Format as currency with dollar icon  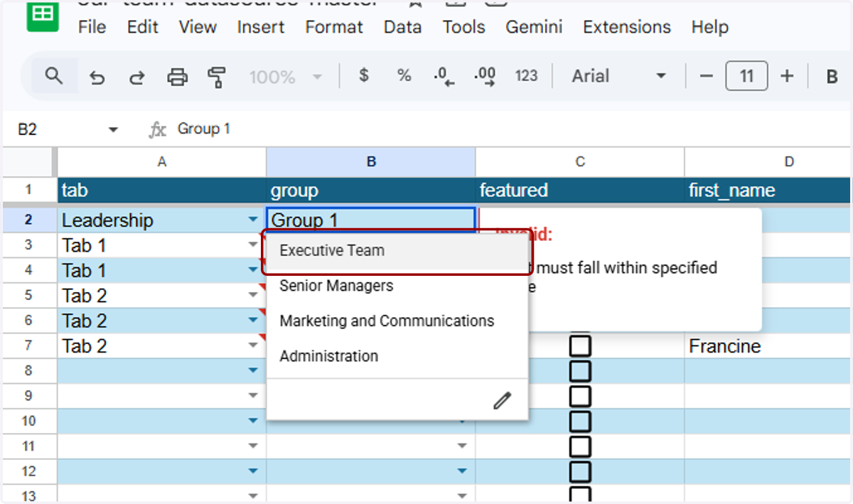click(x=364, y=75)
